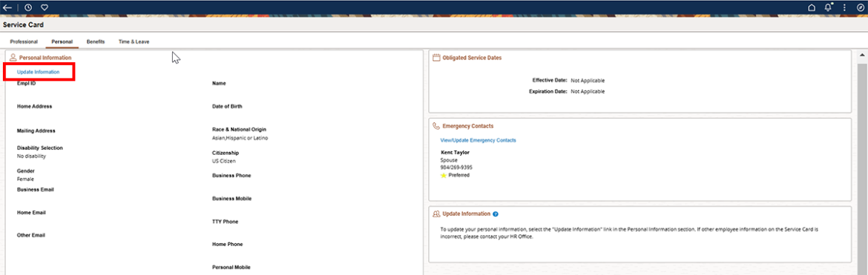Screen dimensions: 868x275
Task: Click the Preferred star icon
Action: coord(444,175)
